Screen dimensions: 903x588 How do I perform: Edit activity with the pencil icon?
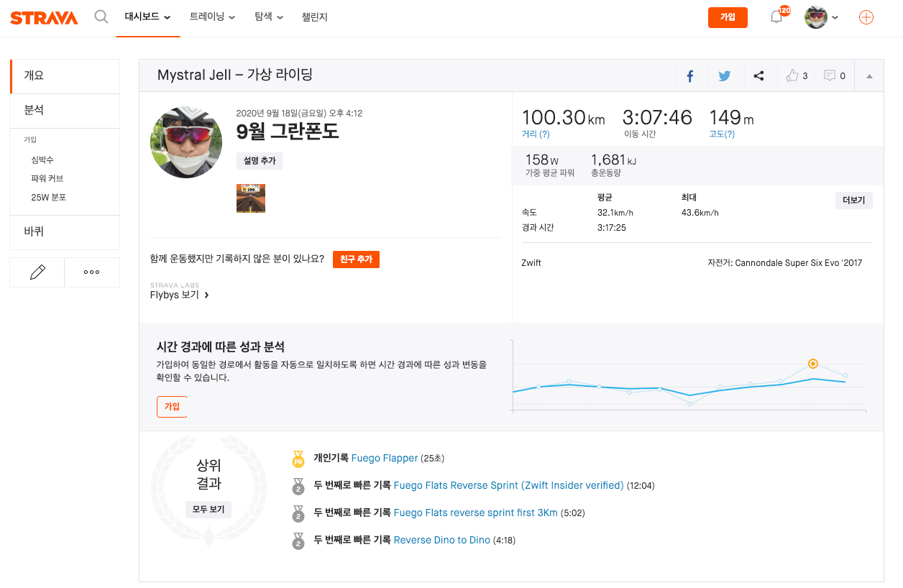click(x=37, y=272)
